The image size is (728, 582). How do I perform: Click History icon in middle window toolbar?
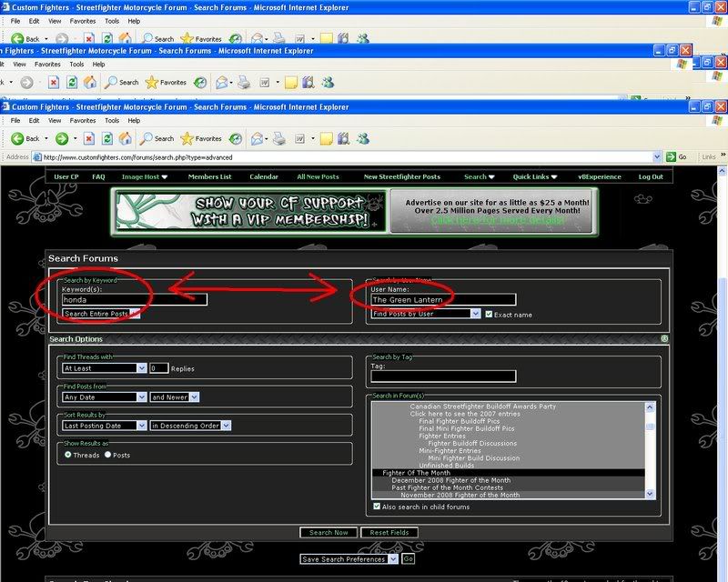(200, 83)
